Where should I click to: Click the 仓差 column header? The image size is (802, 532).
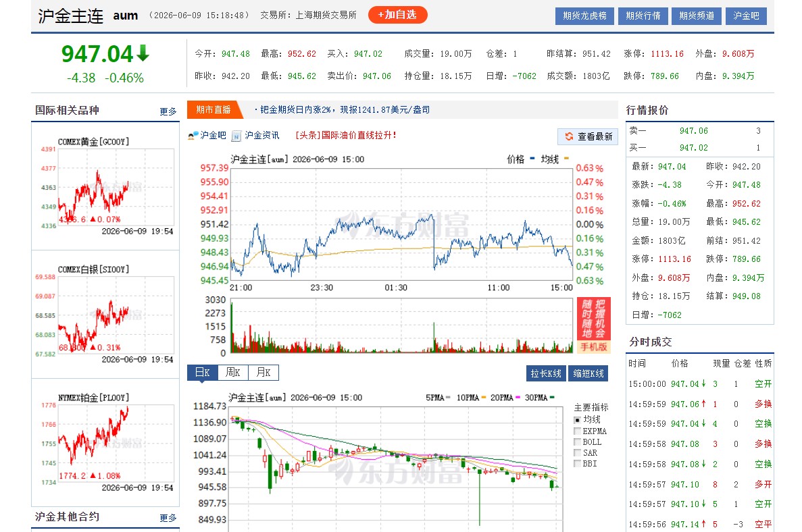point(742,363)
